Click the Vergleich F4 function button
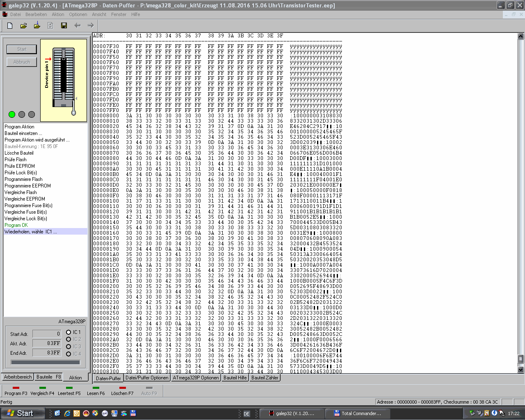The height and width of the screenshot is (420, 525). (42, 391)
